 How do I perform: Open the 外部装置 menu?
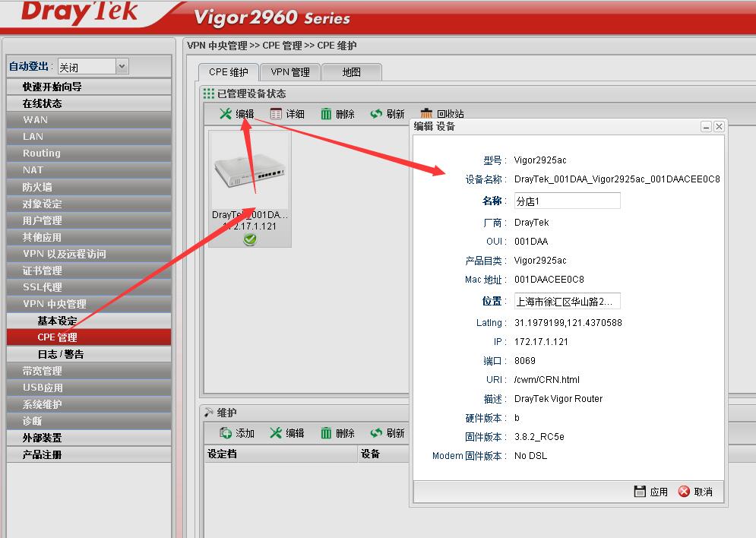[89, 438]
